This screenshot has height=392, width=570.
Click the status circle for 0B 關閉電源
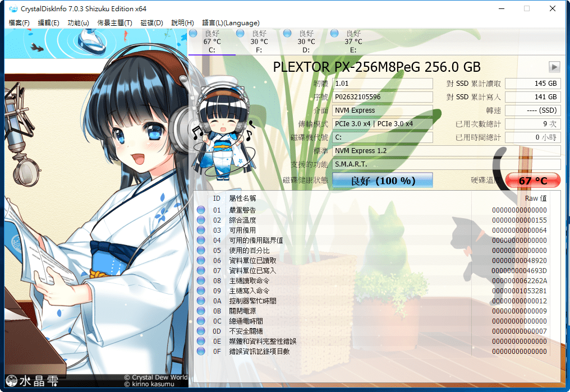coord(201,311)
